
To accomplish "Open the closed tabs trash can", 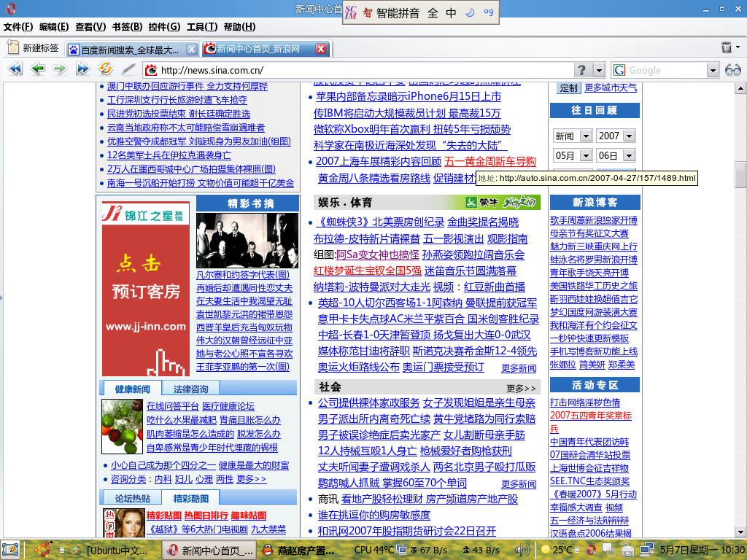I will click(727, 47).
